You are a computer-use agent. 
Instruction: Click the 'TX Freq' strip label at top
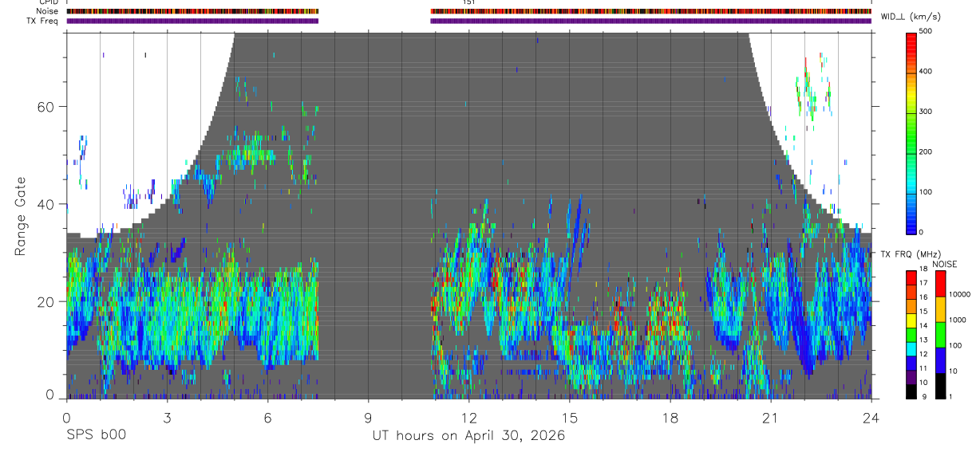pyautogui.click(x=43, y=21)
